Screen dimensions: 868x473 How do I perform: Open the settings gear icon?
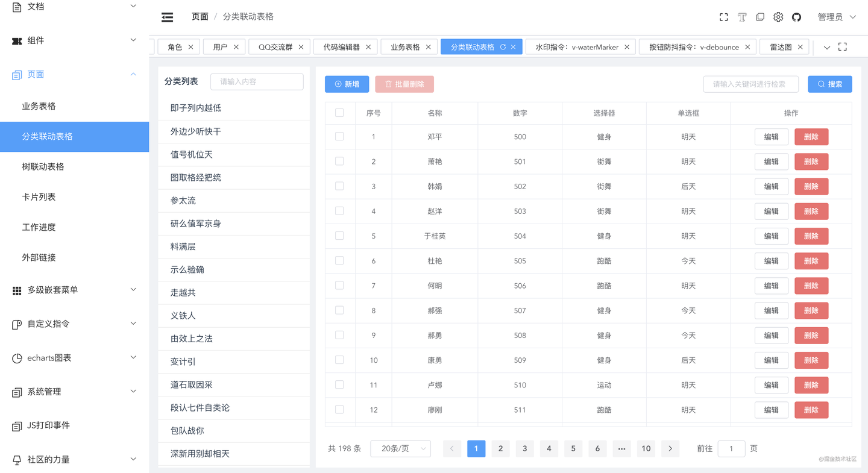[x=778, y=17]
